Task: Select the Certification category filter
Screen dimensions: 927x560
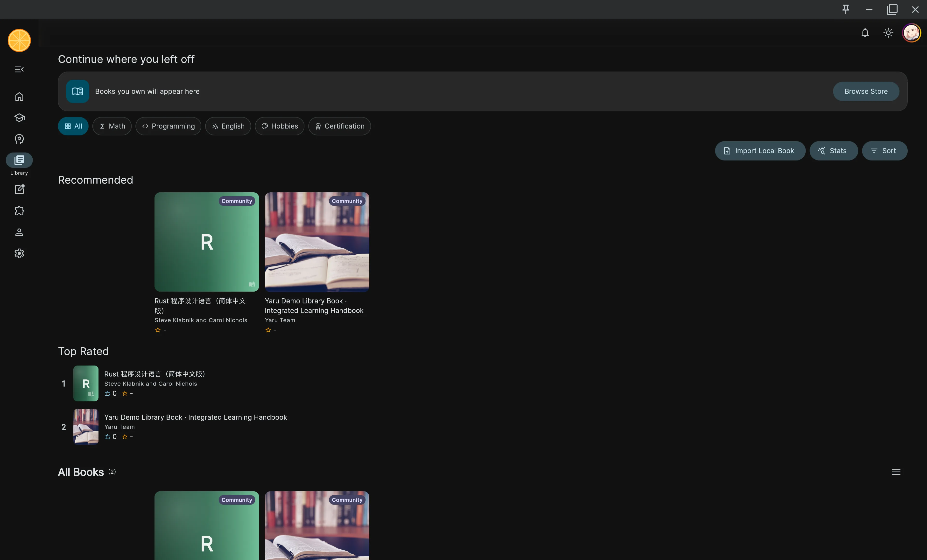Action: [339, 126]
